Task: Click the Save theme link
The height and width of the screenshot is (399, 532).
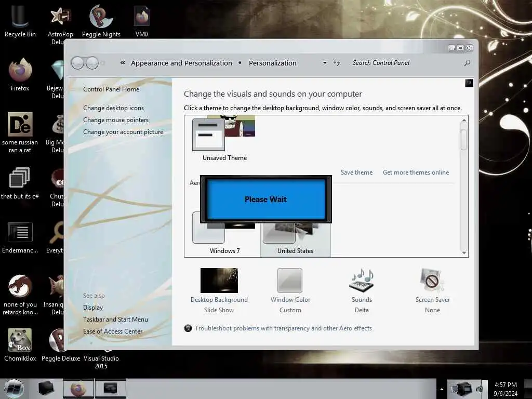Action: [356, 172]
